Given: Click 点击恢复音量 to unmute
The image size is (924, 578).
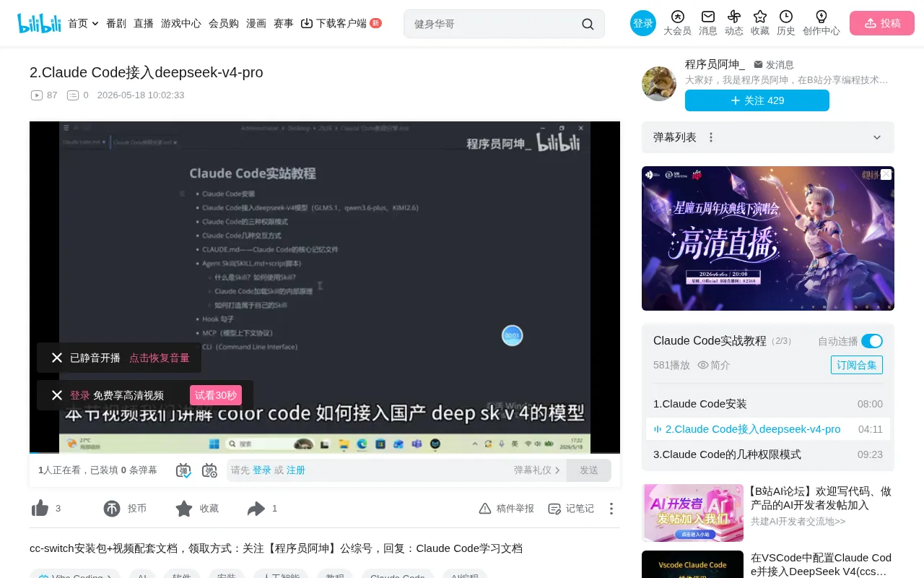Looking at the screenshot, I should [x=160, y=358].
